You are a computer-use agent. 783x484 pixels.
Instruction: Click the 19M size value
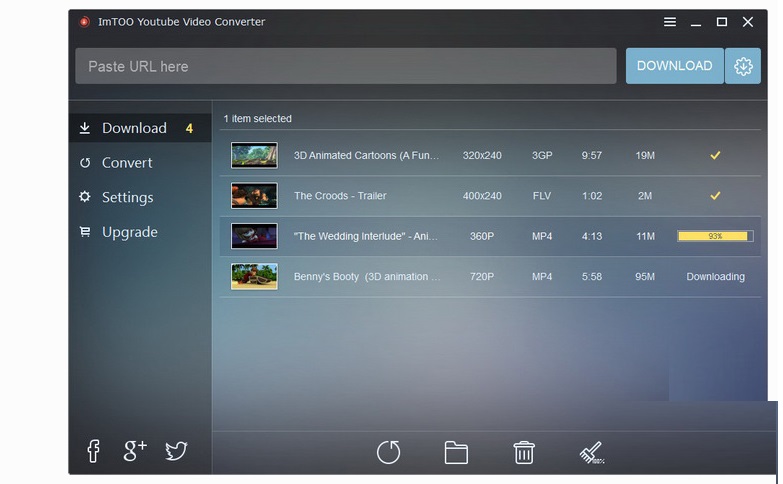(645, 155)
